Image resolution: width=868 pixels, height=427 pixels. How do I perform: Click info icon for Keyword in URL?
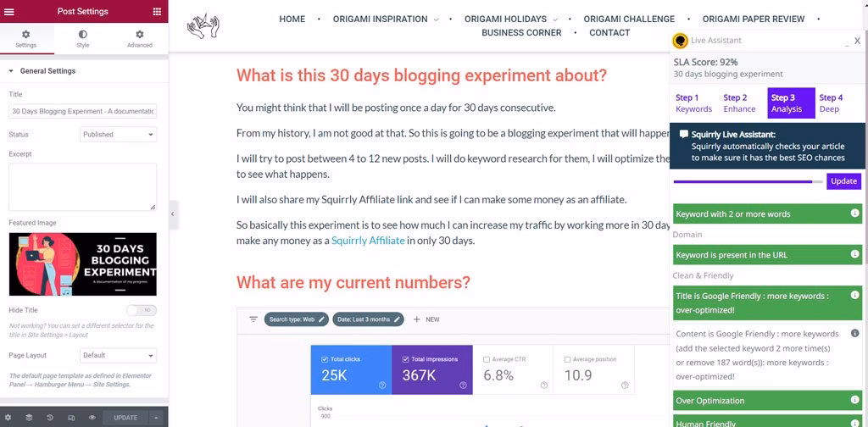pyautogui.click(x=854, y=255)
